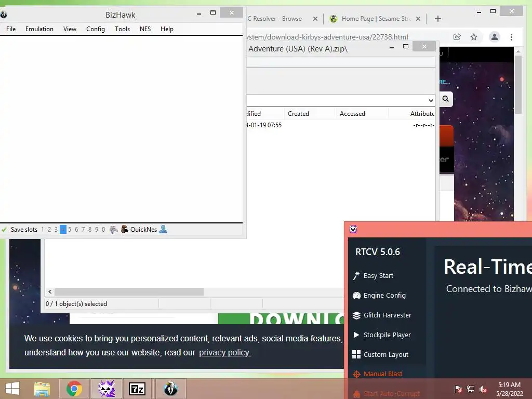The height and width of the screenshot is (399, 532).
Task: Select save slot 7 in BizHawk
Action: [x=83, y=230]
